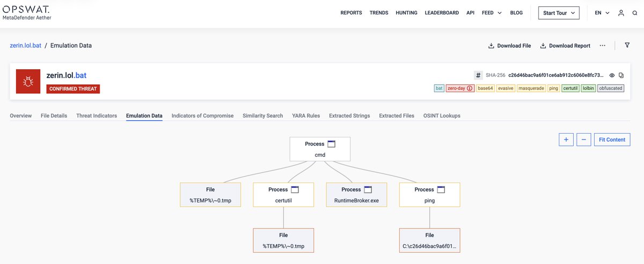Click the window icon in RuntimeBroker.exe node
This screenshot has height=264, width=644.
tap(368, 189)
